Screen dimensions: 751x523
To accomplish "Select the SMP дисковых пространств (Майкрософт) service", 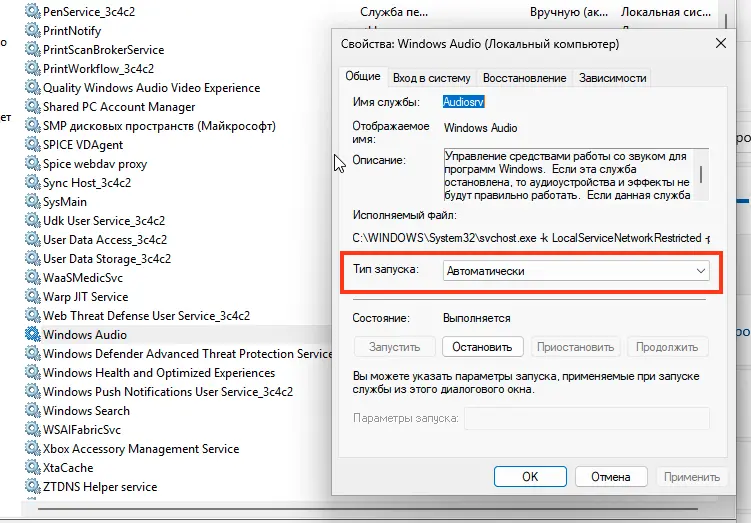I will click(159, 126).
